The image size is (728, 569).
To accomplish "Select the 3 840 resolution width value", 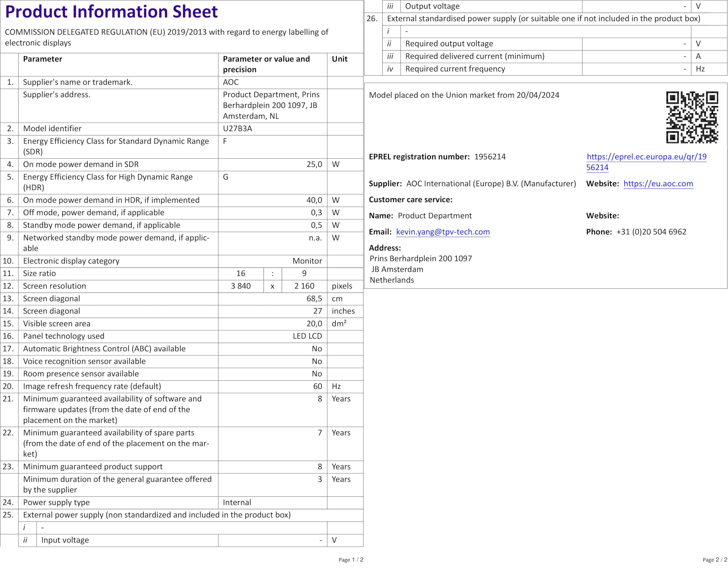I will [x=241, y=286].
